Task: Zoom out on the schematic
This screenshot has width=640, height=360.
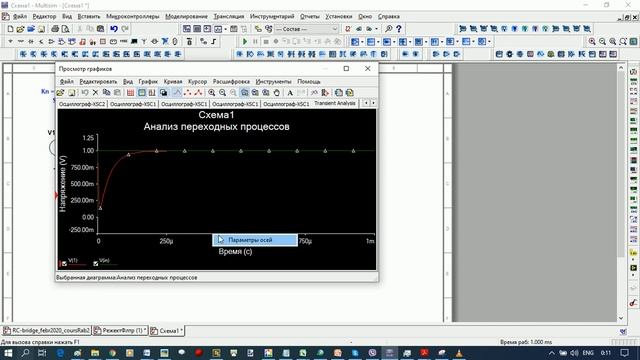Action: 602,42
